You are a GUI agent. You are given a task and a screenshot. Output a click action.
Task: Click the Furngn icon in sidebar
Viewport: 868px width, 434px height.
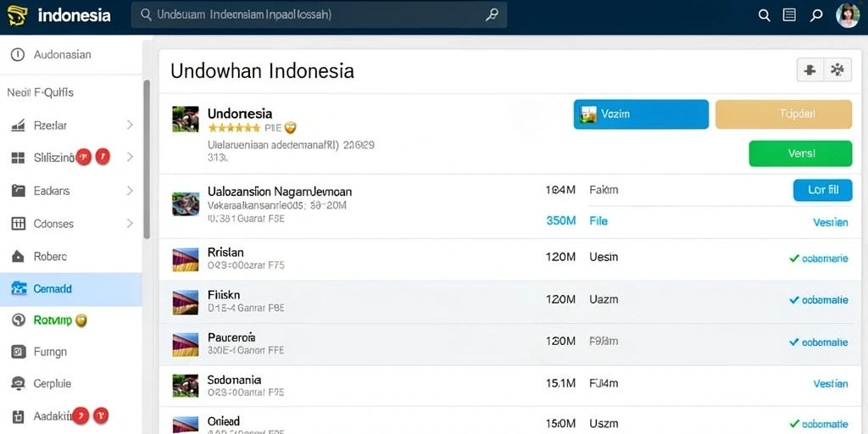[19, 352]
